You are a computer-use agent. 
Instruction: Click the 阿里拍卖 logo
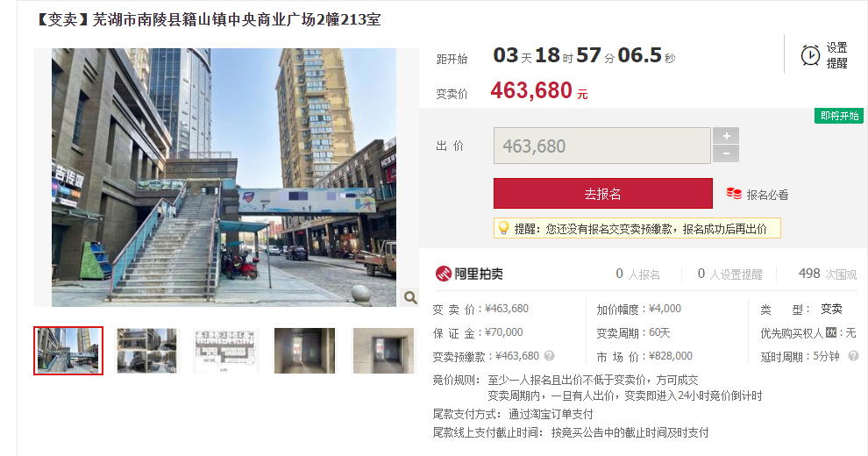coord(469,274)
